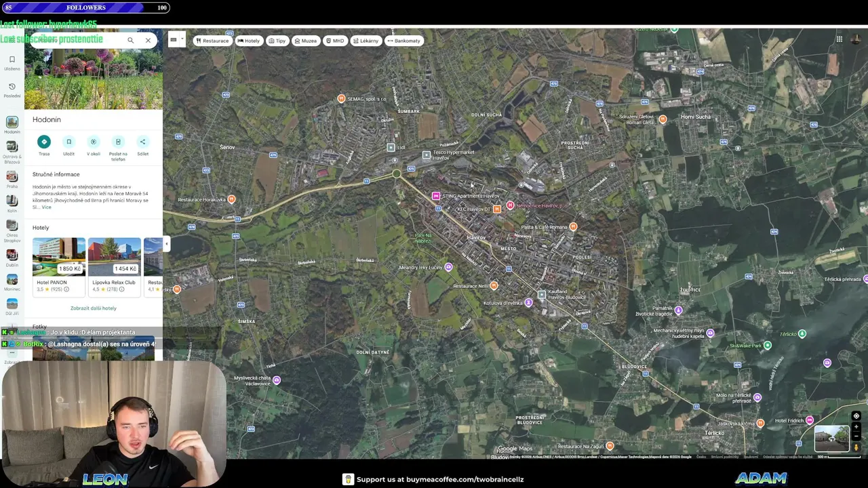The height and width of the screenshot is (488, 868).
Task: Open the STING Apartments Havířov pin
Action: point(436,196)
